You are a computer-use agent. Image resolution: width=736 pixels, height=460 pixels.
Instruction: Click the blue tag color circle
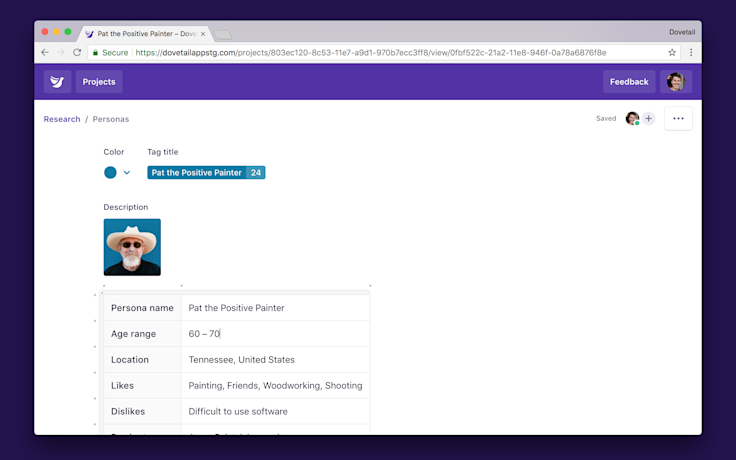click(x=110, y=173)
